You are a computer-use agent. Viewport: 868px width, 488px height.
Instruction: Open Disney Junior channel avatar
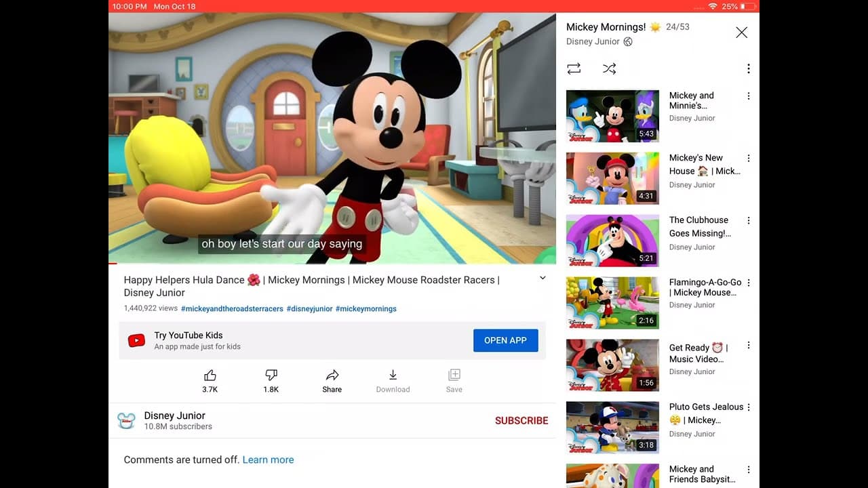coord(126,420)
